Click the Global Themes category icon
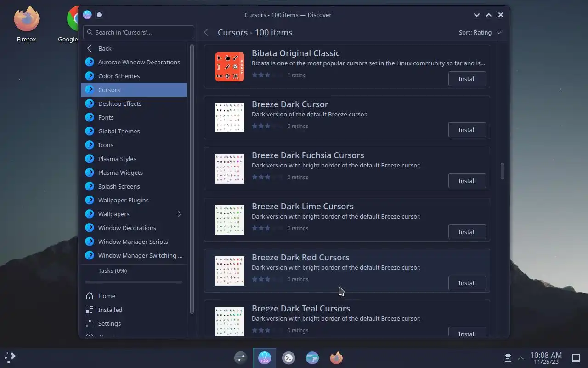The height and width of the screenshot is (368, 588). point(90,131)
